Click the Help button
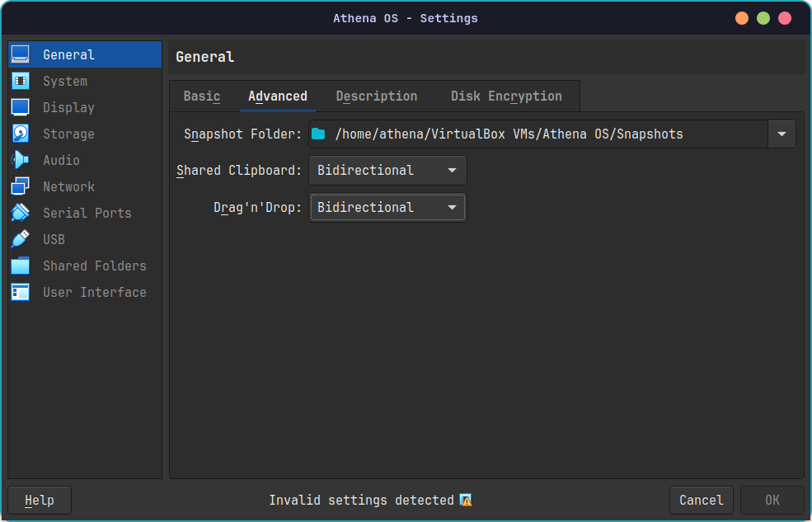812x522 pixels. click(39, 500)
